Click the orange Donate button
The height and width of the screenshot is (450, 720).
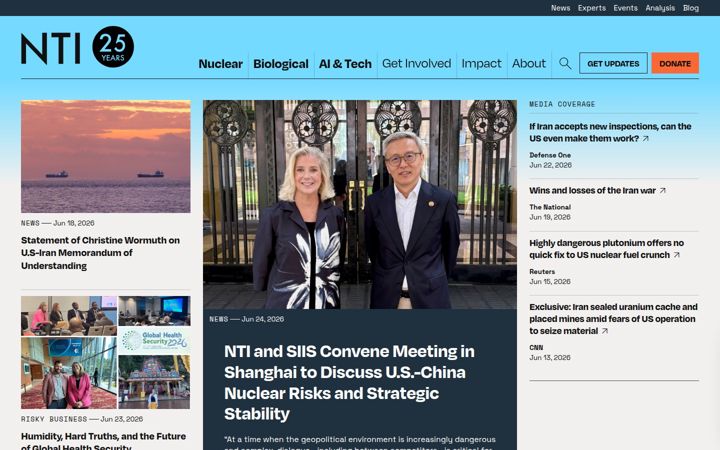click(675, 63)
